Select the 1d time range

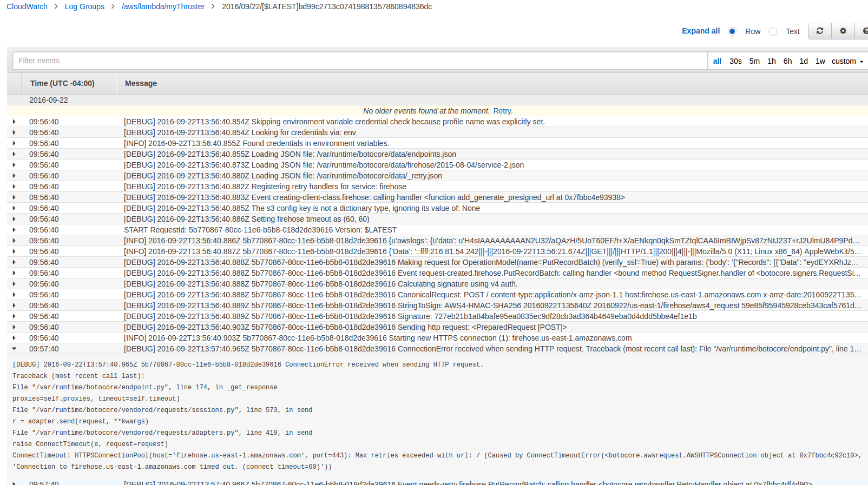point(804,61)
